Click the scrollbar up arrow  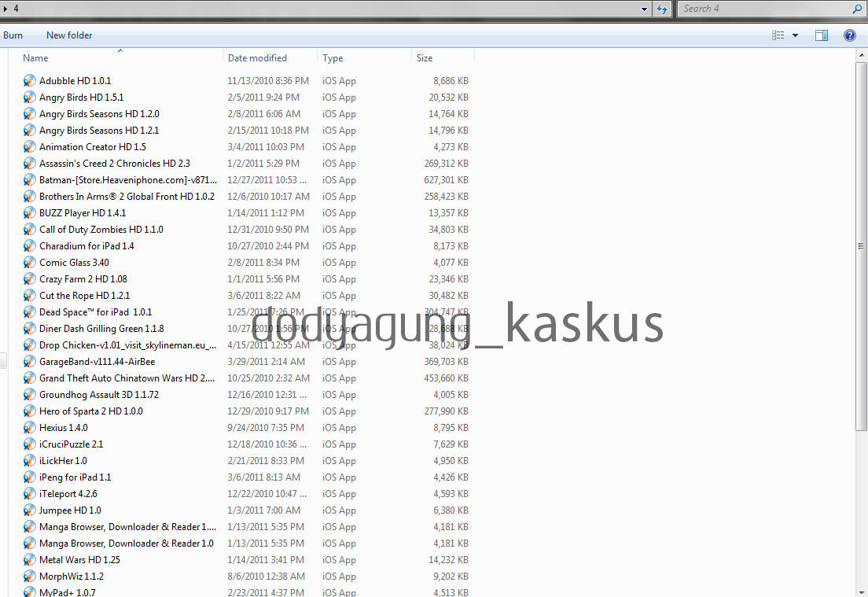point(861,55)
